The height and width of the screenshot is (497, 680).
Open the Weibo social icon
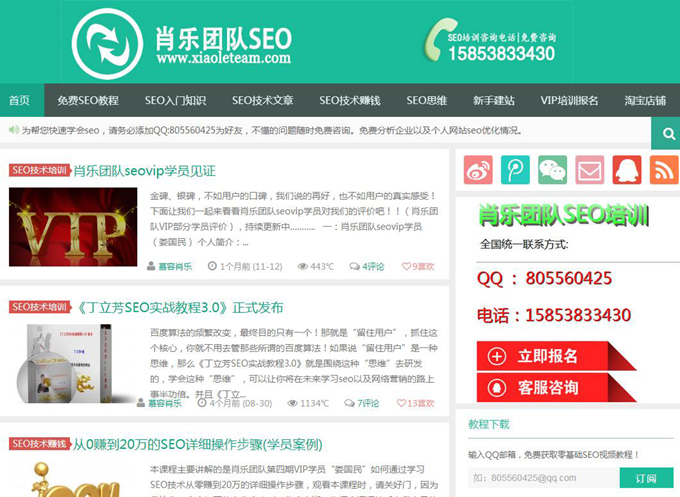(x=478, y=170)
